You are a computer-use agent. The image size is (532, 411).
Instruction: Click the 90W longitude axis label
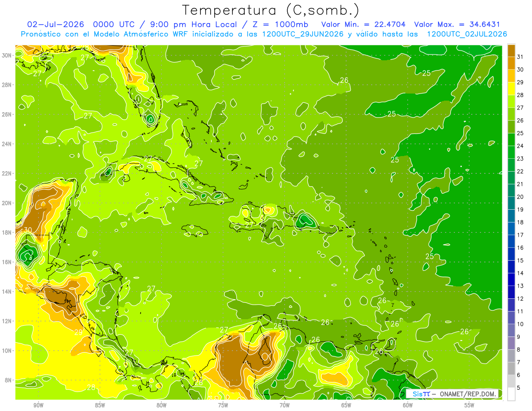38,405
